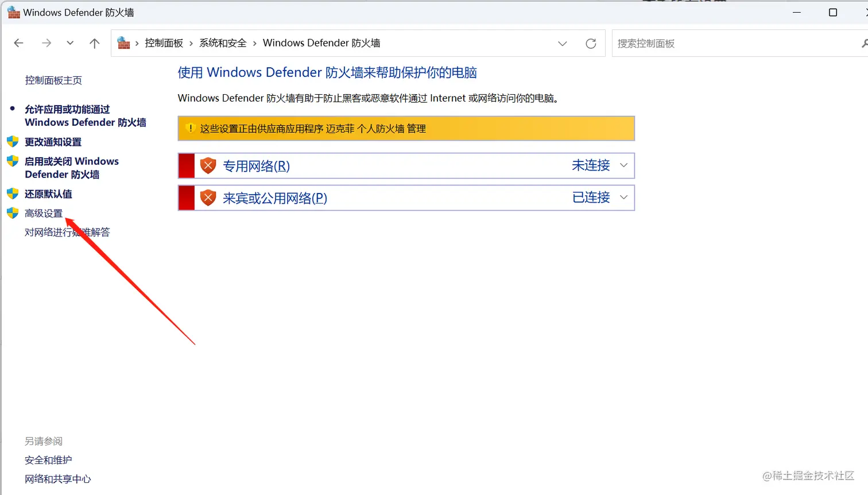Click red shield icon beside 来宾或公用网络(P)

(x=208, y=198)
